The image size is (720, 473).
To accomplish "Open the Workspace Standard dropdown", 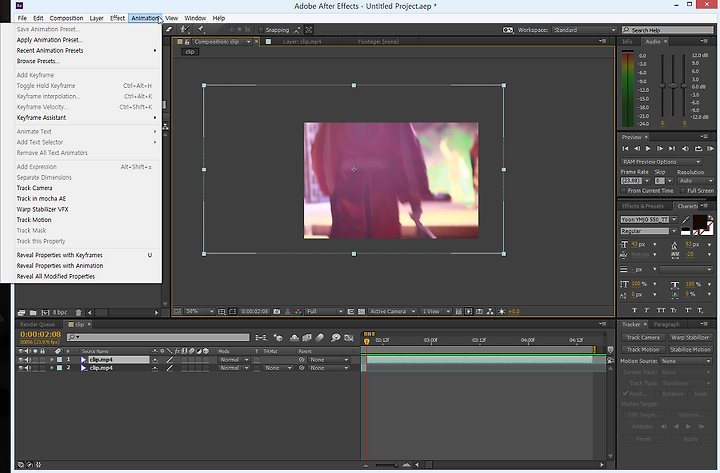I will pos(584,30).
